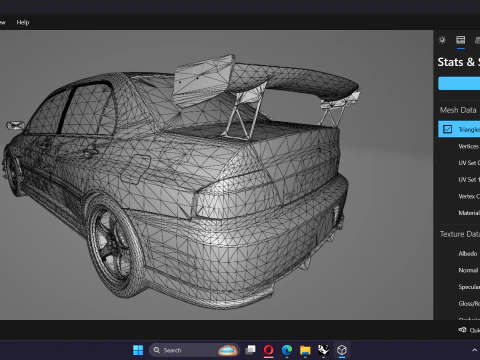Open Microsoft Edge from taskbar
The width and height of the screenshot is (480, 360).
pyautogui.click(x=287, y=350)
